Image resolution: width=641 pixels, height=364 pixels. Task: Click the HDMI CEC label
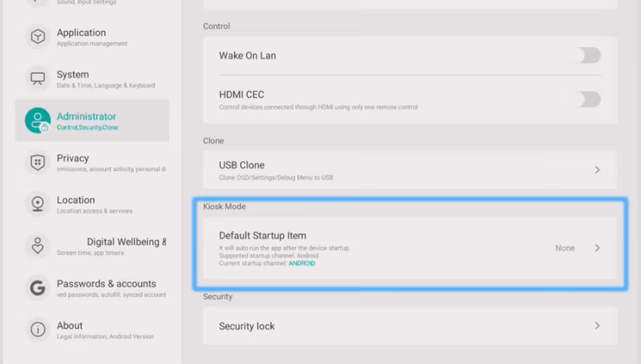tap(242, 95)
